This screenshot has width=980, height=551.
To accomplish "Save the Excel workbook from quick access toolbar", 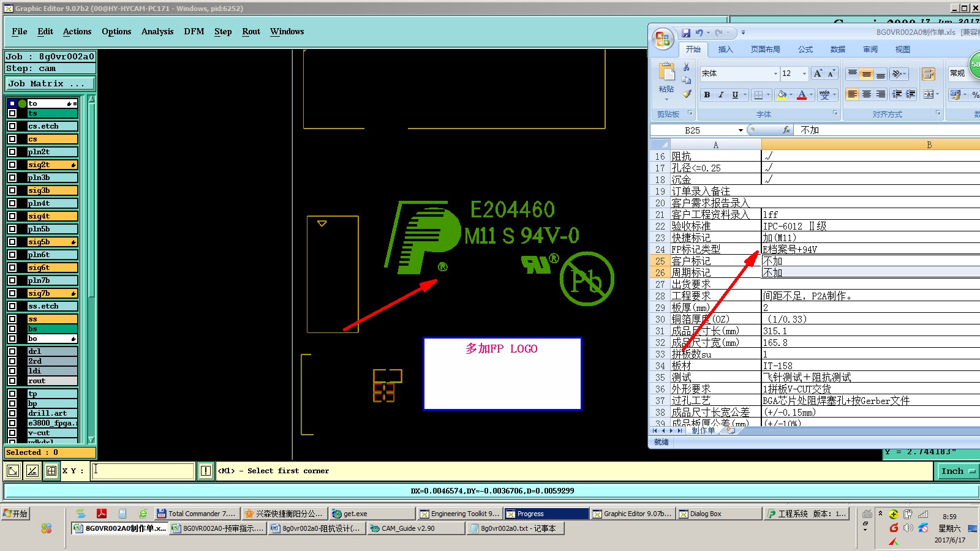I will coord(686,32).
